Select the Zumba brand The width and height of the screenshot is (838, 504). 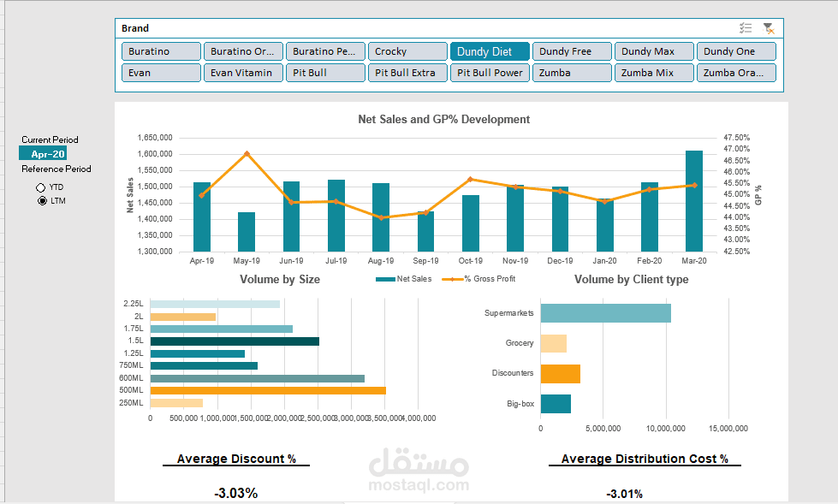(572, 73)
